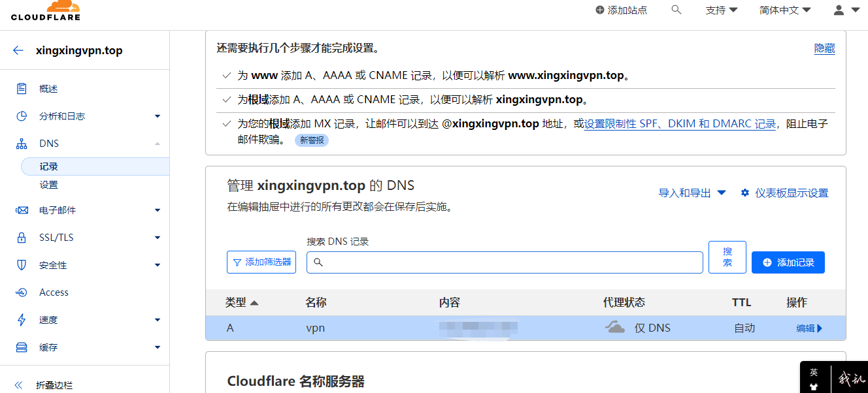This screenshot has height=393, width=868.
Task: Collapse the DNS submenu arrow
Action: (158, 144)
